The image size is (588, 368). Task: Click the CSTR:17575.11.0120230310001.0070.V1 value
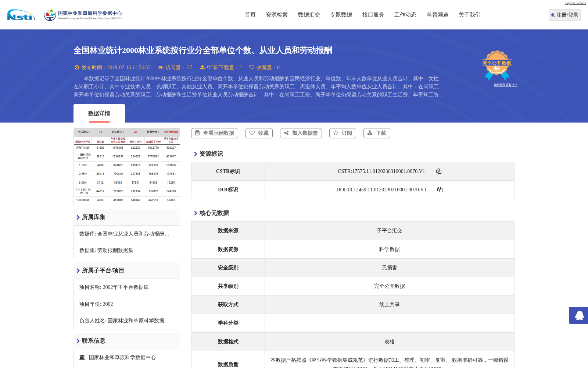(x=381, y=171)
